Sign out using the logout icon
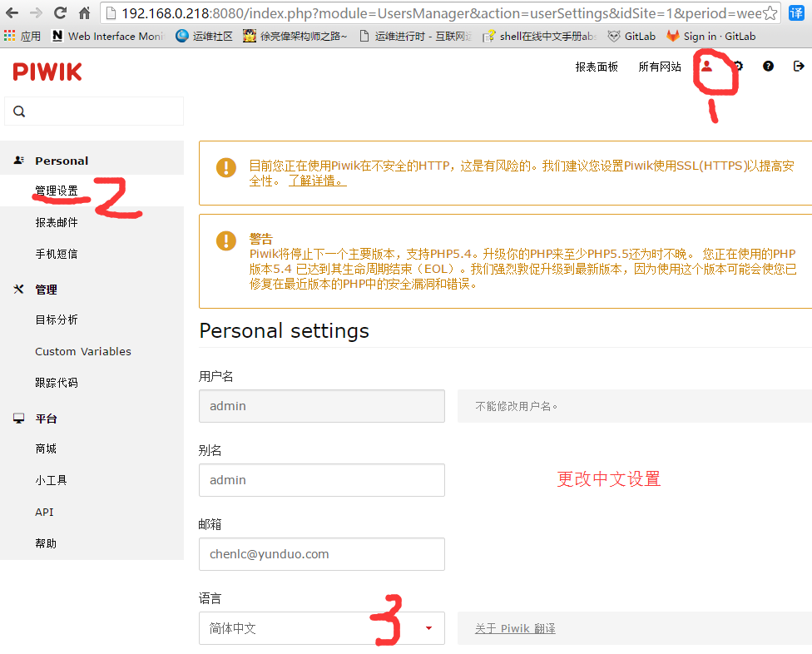 [799, 67]
